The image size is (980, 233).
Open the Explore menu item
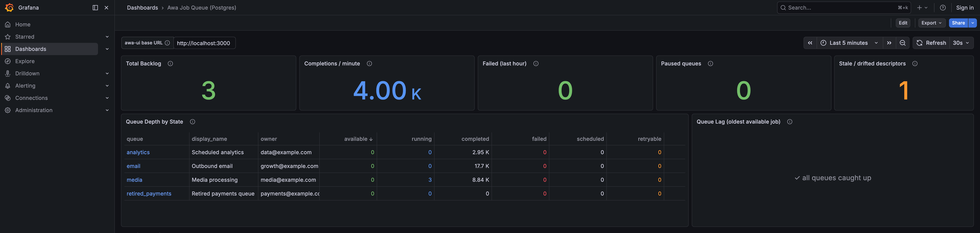pyautogui.click(x=25, y=61)
